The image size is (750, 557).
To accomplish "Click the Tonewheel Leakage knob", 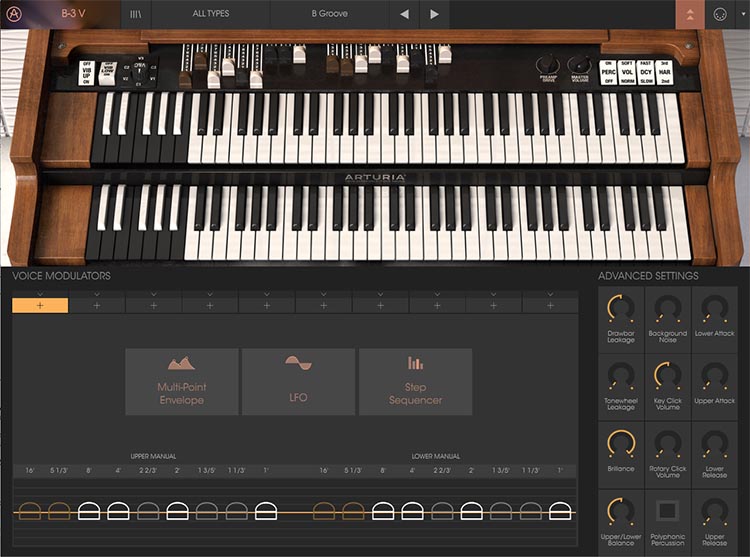I will pyautogui.click(x=621, y=376).
